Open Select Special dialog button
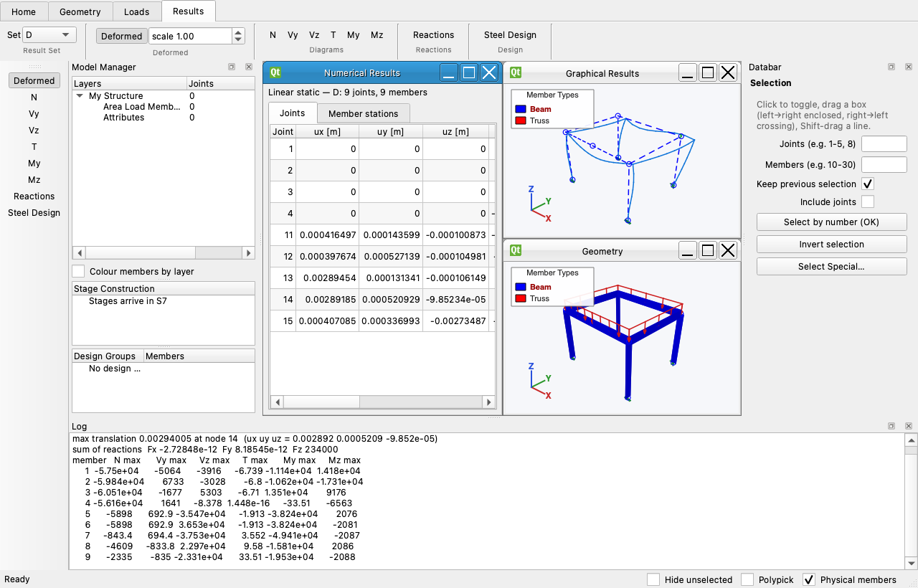The height and width of the screenshot is (588, 918). 831,267
